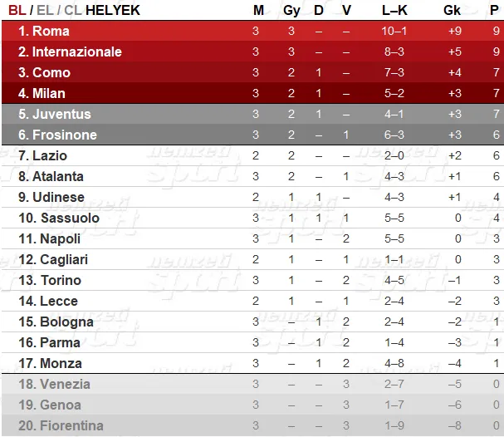Viewport: 504px width, 437px height.
Task: Select the Frosinone row
Action: (x=252, y=135)
